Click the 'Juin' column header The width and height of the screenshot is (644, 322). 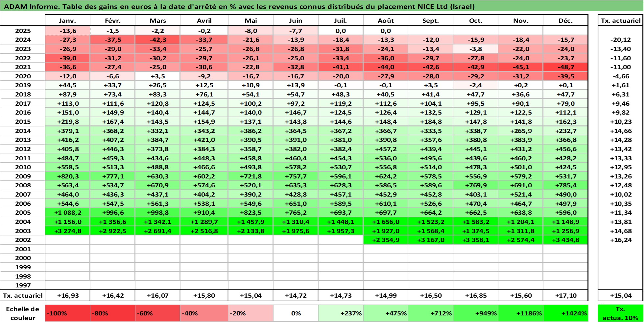(x=296, y=20)
